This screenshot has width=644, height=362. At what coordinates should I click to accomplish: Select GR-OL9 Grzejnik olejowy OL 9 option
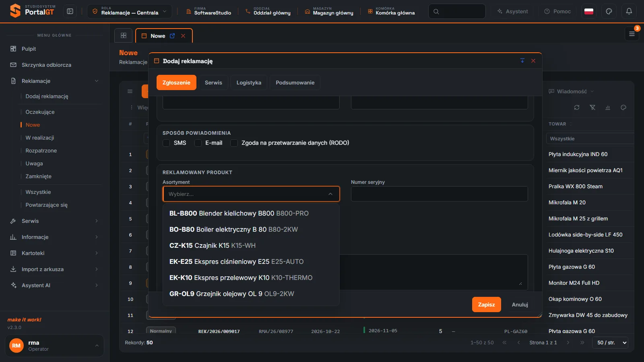pos(251,294)
